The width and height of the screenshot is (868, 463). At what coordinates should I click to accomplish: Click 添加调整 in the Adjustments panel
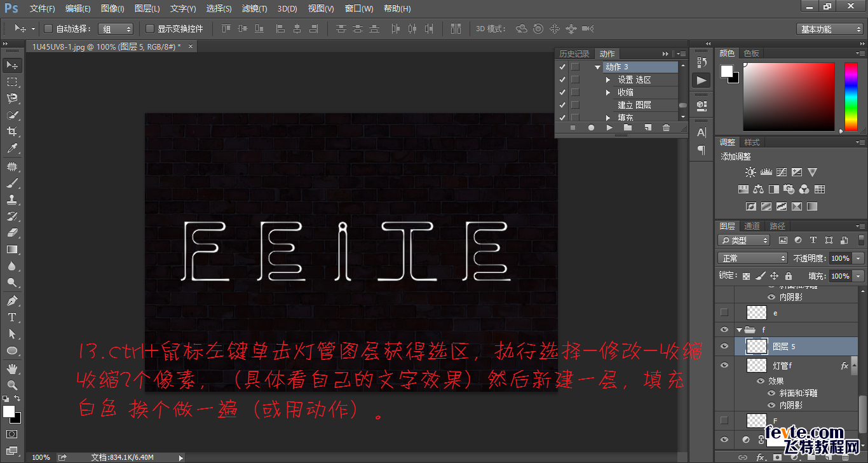(x=735, y=156)
